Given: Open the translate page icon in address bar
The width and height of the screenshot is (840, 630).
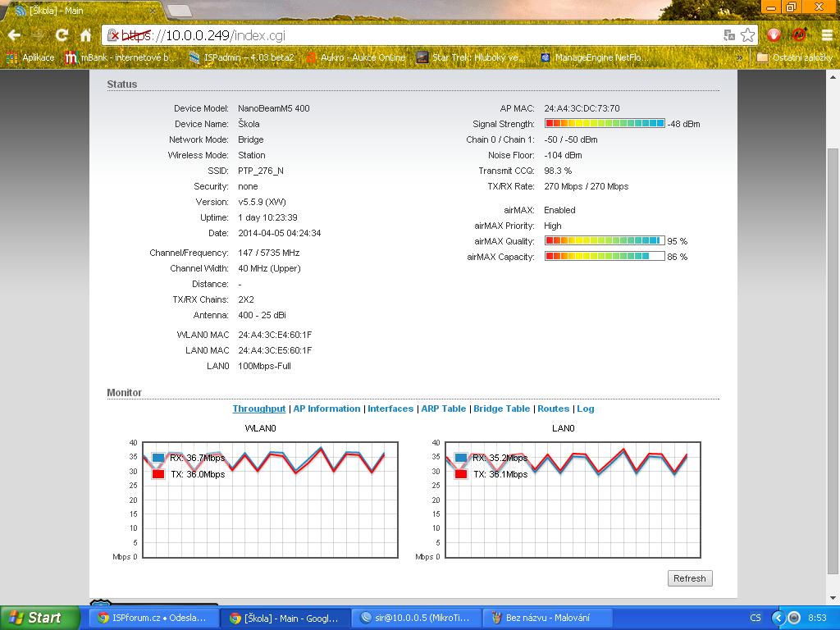Looking at the screenshot, I should point(729,35).
